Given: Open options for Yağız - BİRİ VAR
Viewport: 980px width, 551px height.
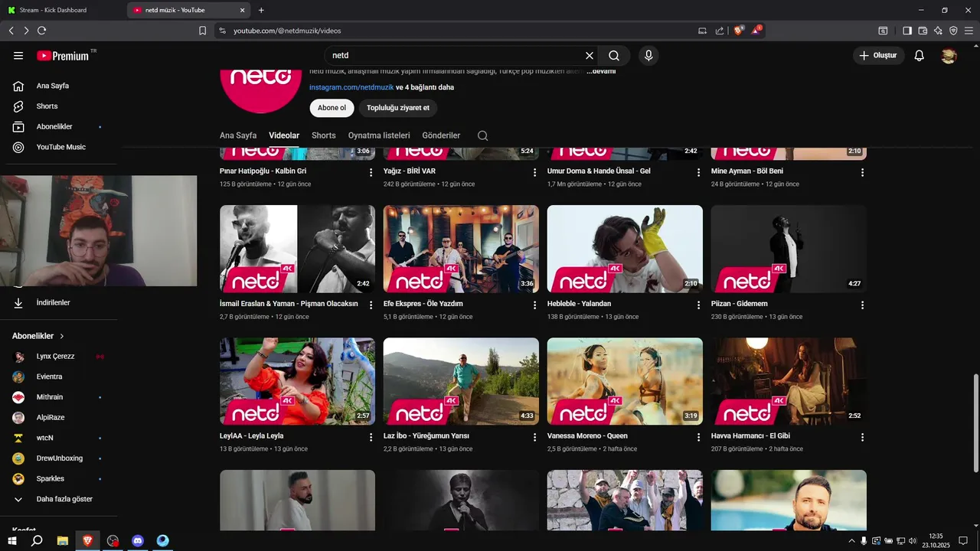Looking at the screenshot, I should pos(535,172).
